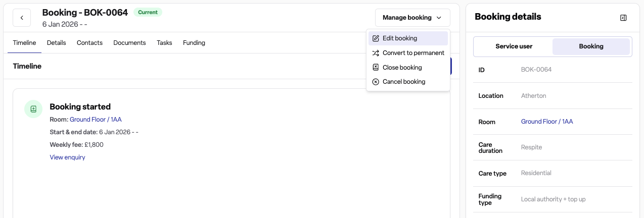Switch to the Timeline tab
644x218 pixels.
pos(24,43)
